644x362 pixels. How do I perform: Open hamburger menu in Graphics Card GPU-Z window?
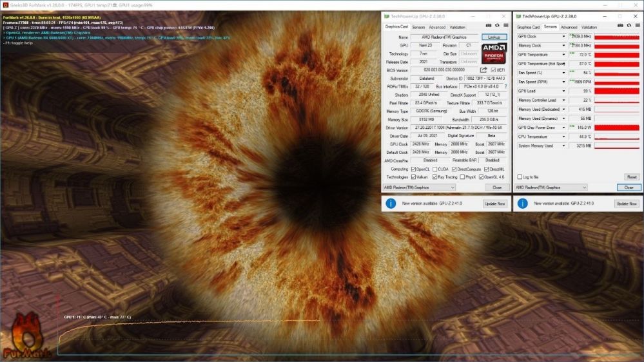click(x=505, y=26)
